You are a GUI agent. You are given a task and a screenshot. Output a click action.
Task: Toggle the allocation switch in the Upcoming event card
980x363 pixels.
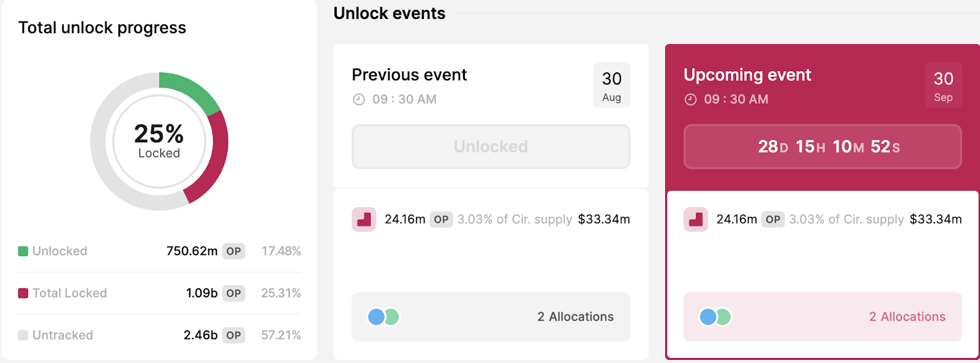713,316
